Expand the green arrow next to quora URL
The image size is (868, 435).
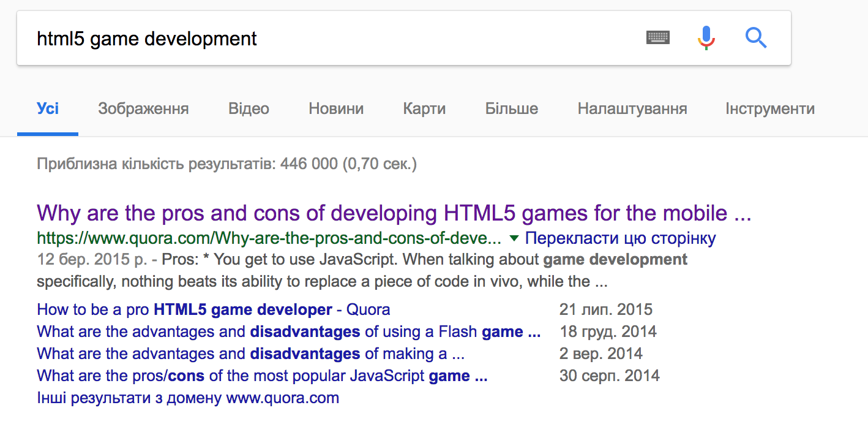514,238
